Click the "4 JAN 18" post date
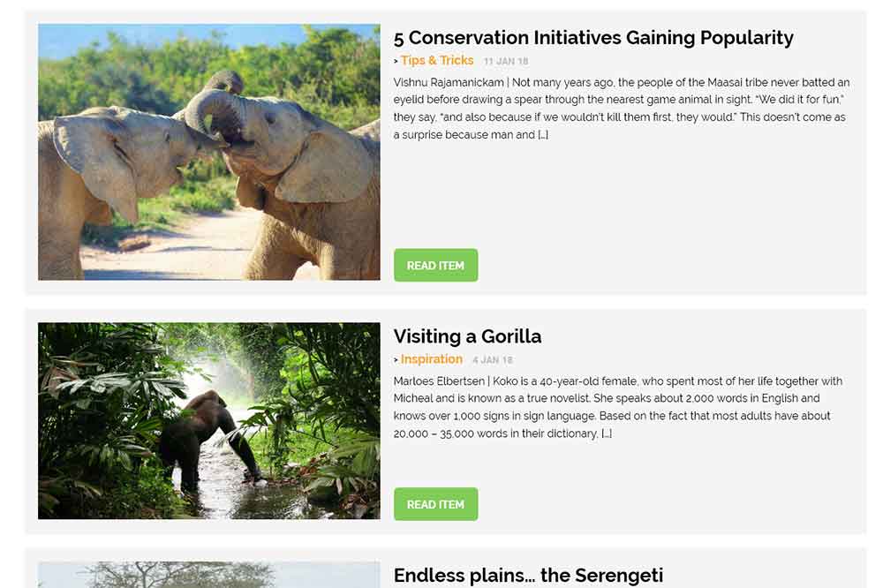This screenshot has width=883, height=588. click(x=493, y=360)
